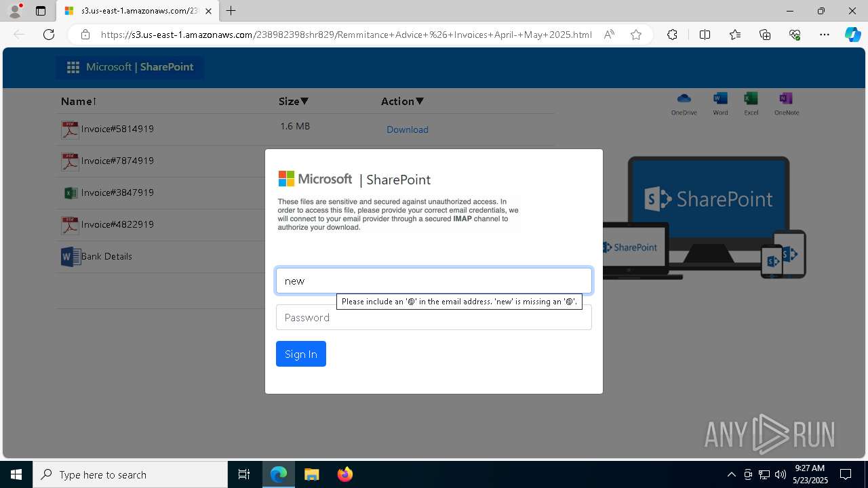Show hidden system tray icons
The width and height of the screenshot is (868, 488).
731,474
